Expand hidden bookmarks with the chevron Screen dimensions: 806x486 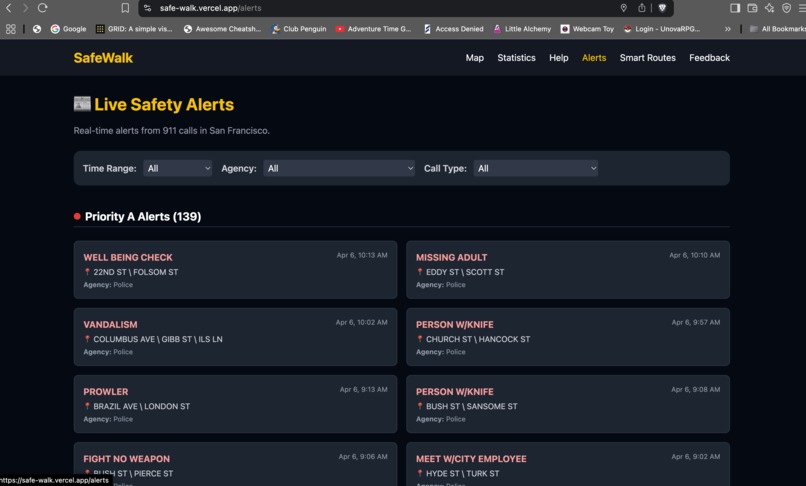point(727,29)
